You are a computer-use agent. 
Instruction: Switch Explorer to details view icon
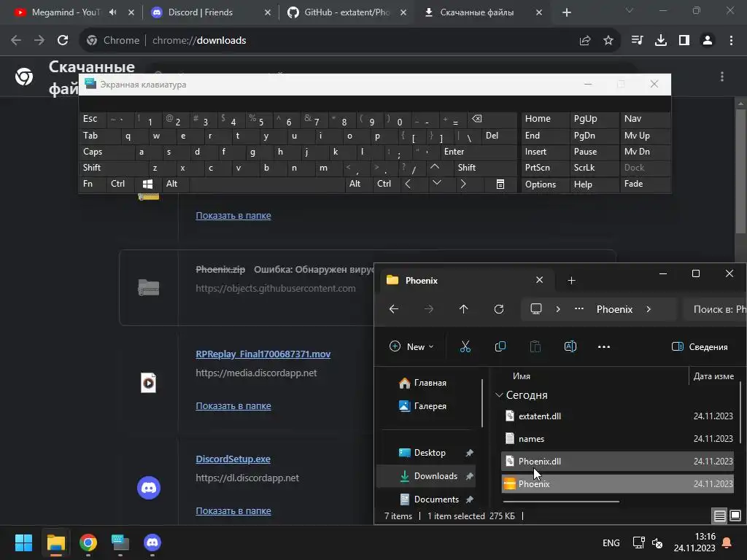tap(719, 516)
